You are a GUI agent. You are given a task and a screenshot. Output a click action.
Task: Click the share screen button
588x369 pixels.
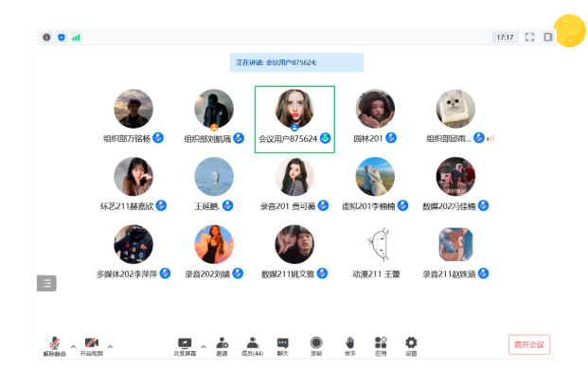pos(185,346)
